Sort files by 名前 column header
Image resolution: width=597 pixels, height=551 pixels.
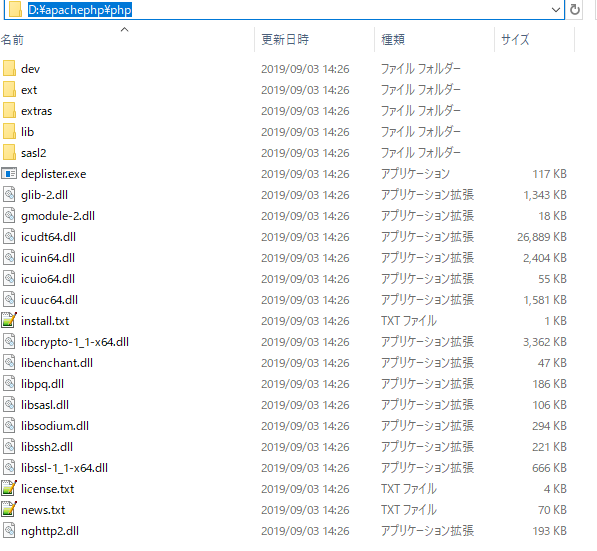(13, 40)
